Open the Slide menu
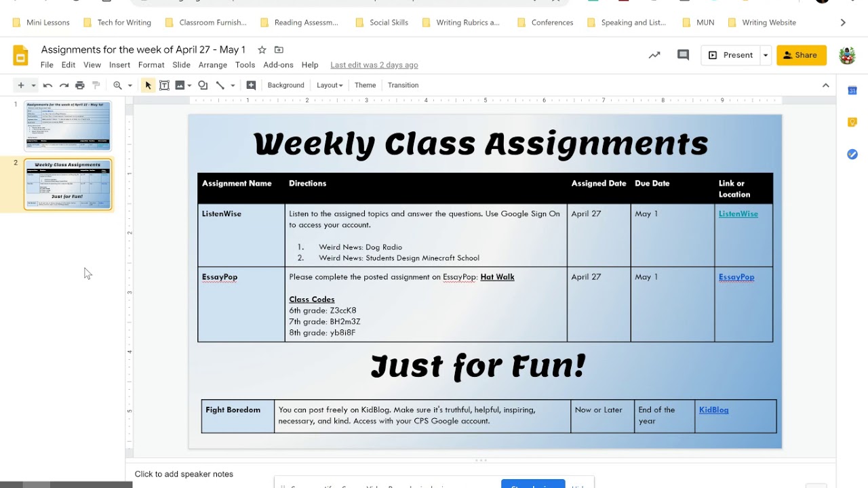Image resolution: width=868 pixels, height=488 pixels. [x=181, y=65]
